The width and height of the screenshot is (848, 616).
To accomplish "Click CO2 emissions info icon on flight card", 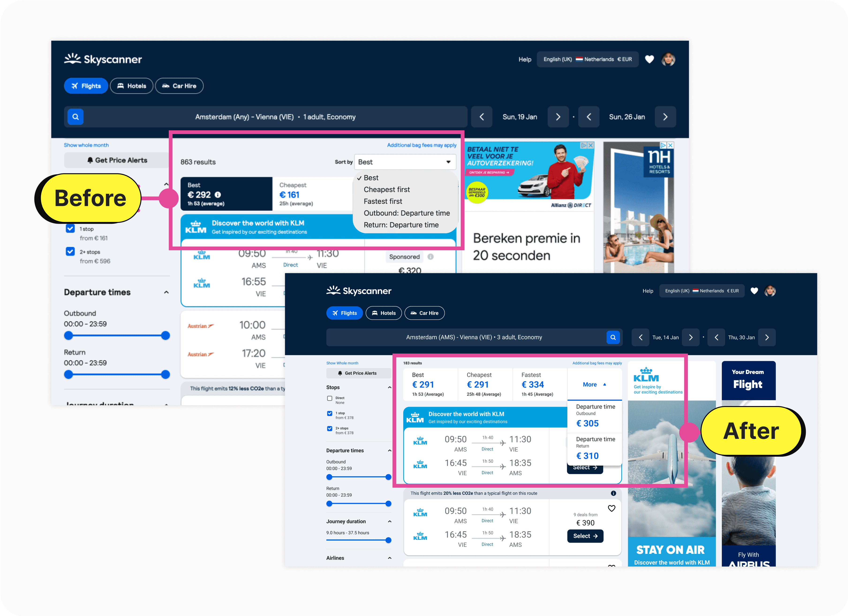I will point(613,493).
